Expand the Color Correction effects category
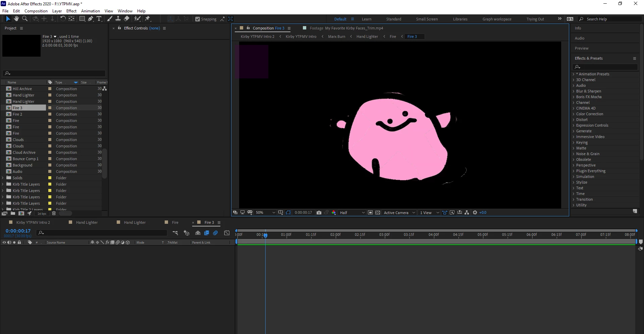This screenshot has height=334, width=644. 574,114
